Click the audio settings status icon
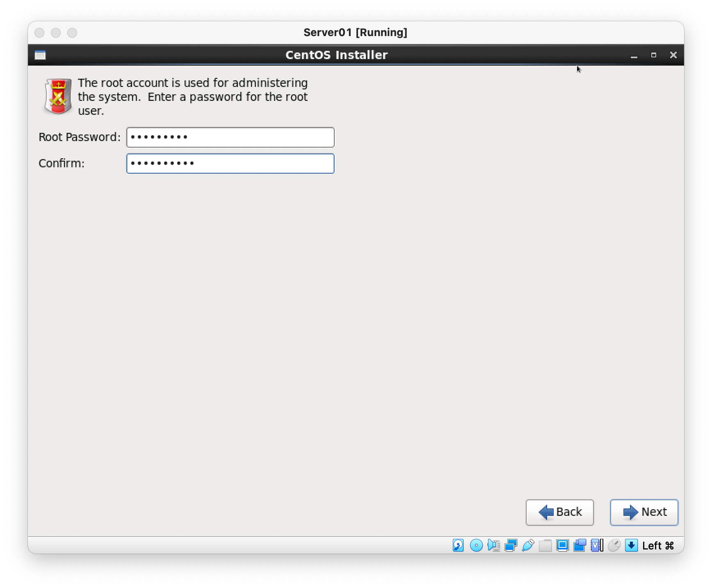 point(493,545)
